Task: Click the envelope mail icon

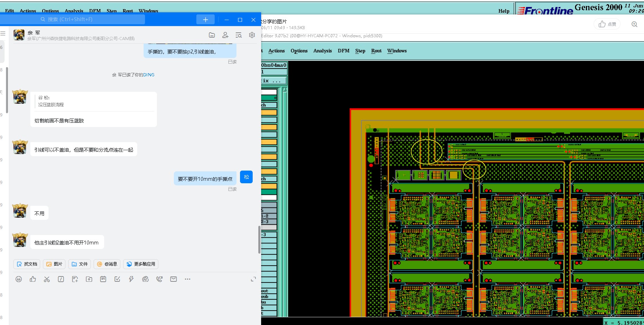Action: [x=173, y=279]
